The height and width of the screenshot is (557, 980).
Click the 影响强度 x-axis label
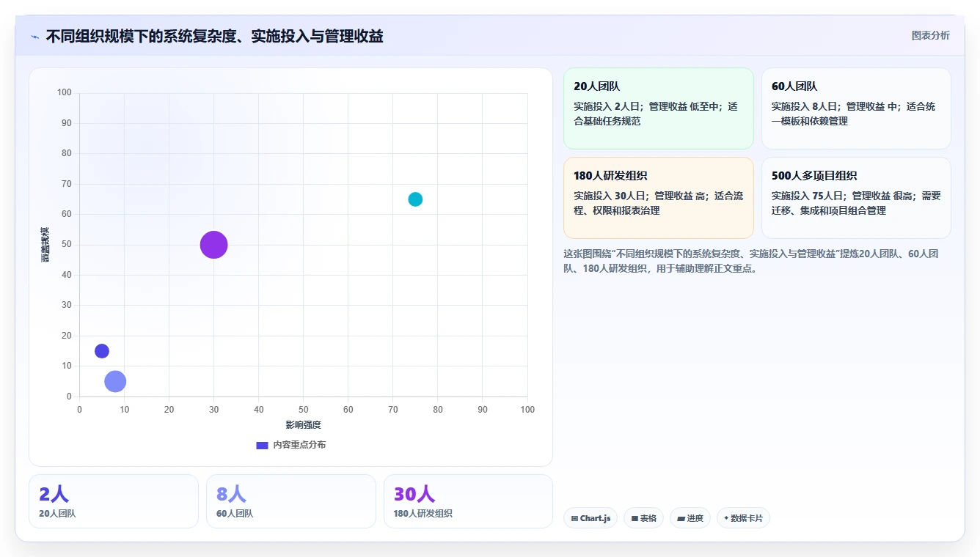click(304, 425)
